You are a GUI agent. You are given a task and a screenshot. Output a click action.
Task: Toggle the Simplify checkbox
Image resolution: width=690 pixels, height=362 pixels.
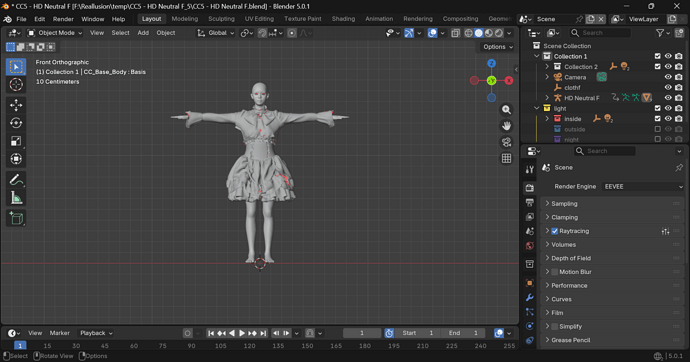[554, 326]
